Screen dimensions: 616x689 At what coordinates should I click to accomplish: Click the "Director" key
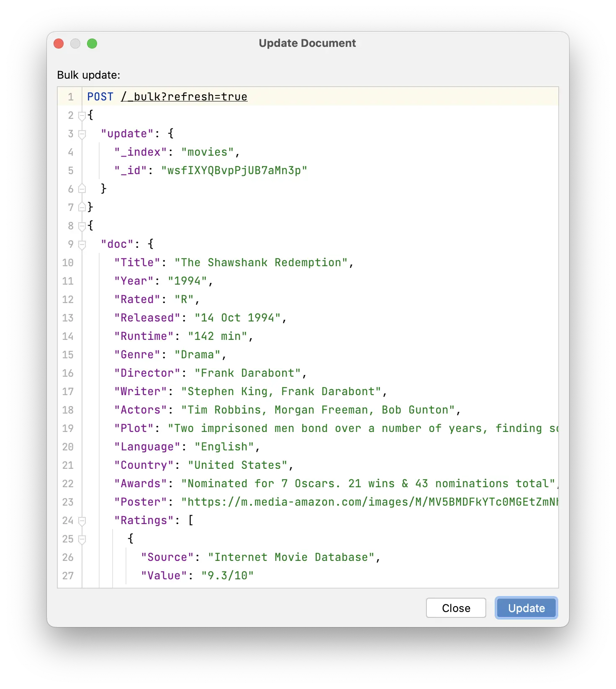147,373
